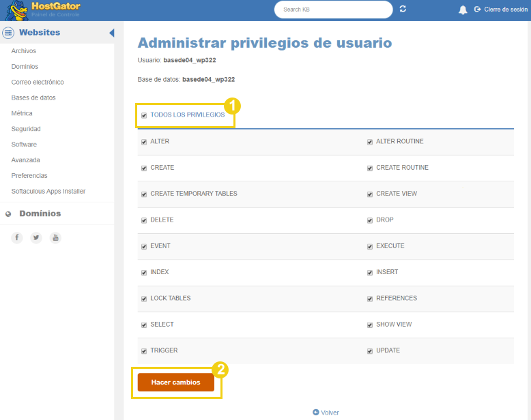Image resolution: width=531 pixels, height=420 pixels.
Task: Open Correo electrónico menu item
Action: pyautogui.click(x=38, y=82)
